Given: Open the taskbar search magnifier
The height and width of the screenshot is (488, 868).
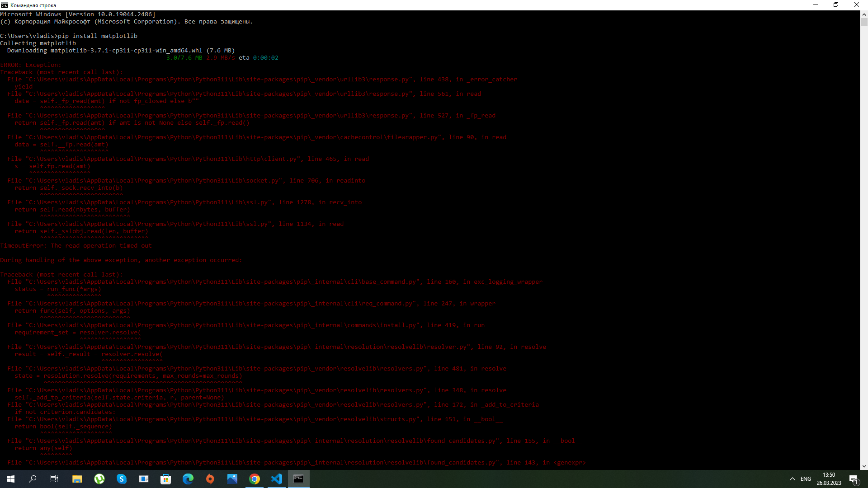Looking at the screenshot, I should tap(33, 479).
